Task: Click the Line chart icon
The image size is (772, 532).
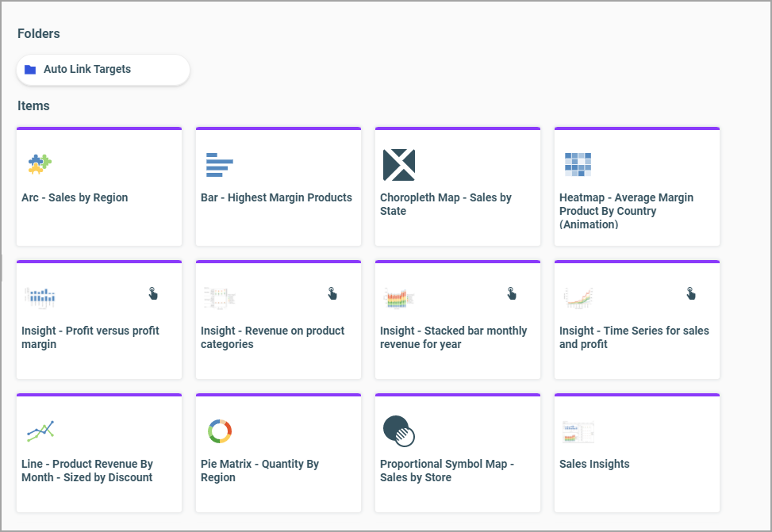Action: [x=40, y=431]
